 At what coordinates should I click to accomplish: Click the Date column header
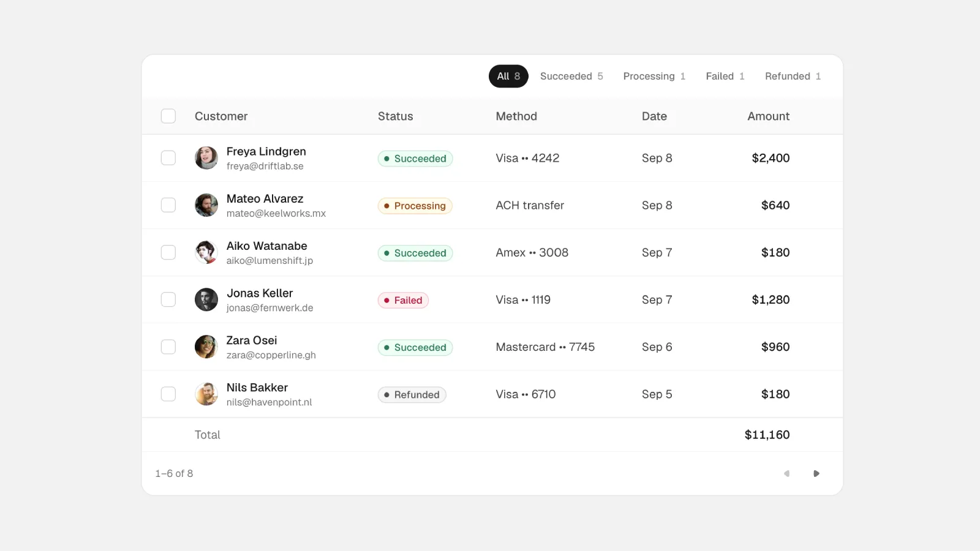(x=654, y=116)
